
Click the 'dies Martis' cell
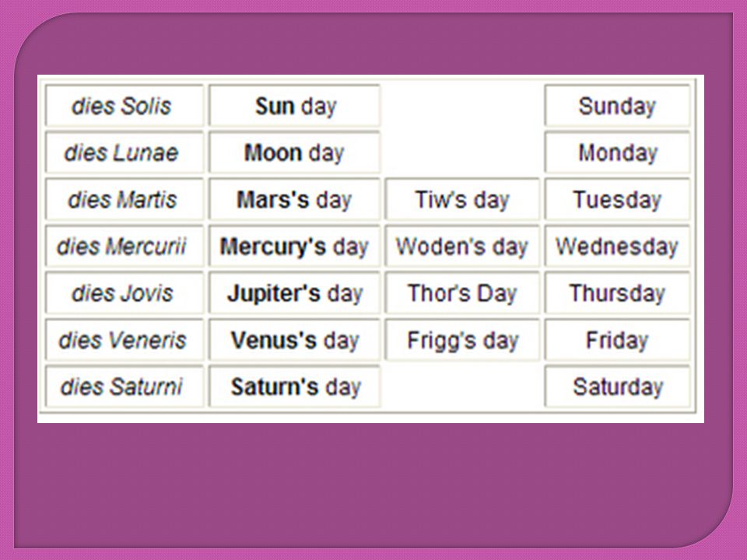pyautogui.click(x=124, y=199)
